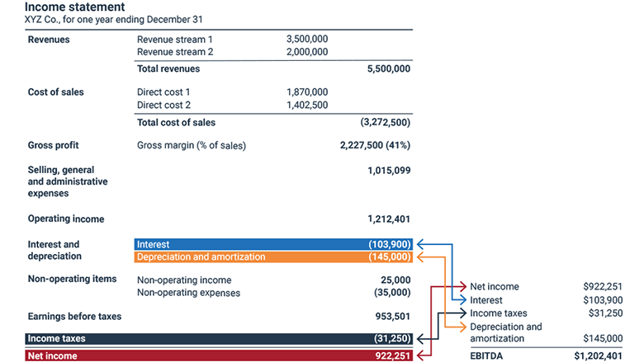Select the Operating income value 1,212,401

[388, 219]
